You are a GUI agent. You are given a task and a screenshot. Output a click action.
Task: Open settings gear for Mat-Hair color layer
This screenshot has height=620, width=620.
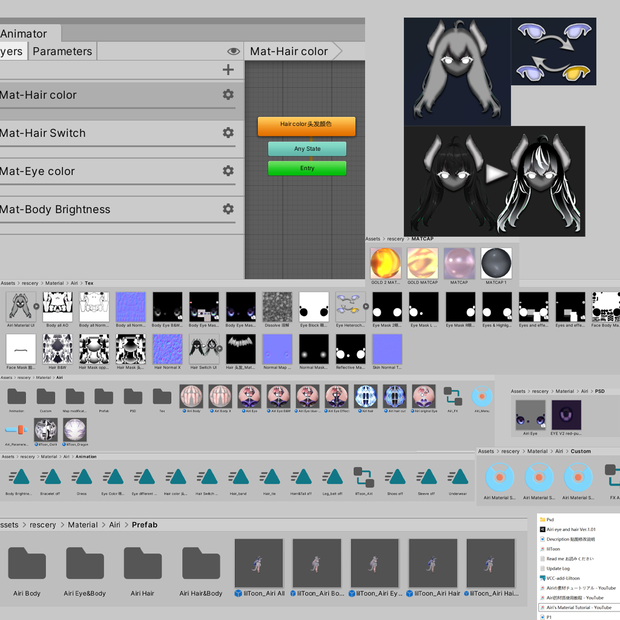tap(228, 95)
